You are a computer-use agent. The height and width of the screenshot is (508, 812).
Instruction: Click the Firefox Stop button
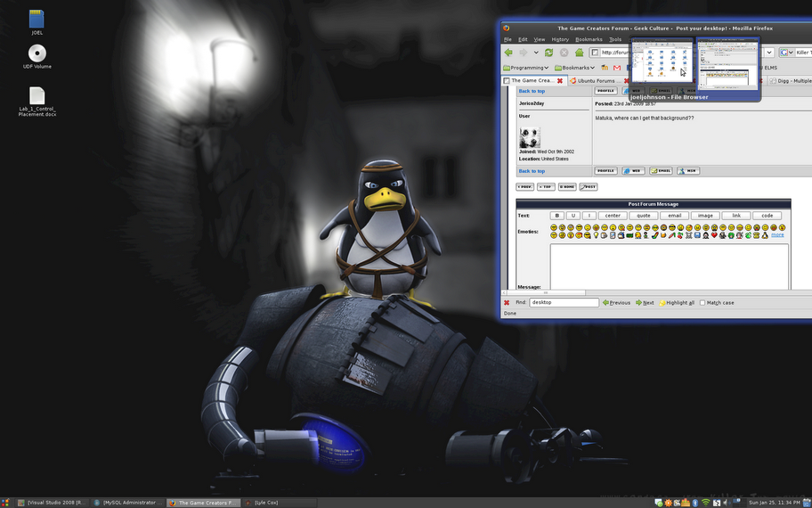[564, 53]
